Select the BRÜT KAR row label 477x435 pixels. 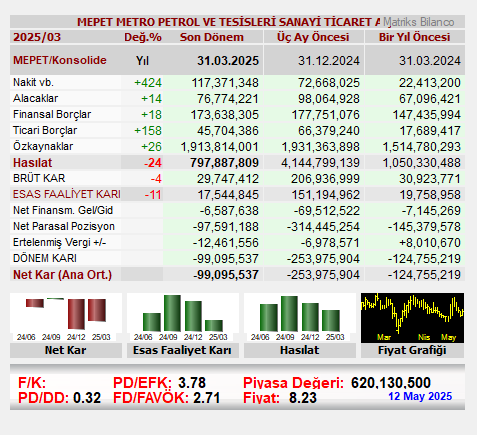(x=39, y=178)
